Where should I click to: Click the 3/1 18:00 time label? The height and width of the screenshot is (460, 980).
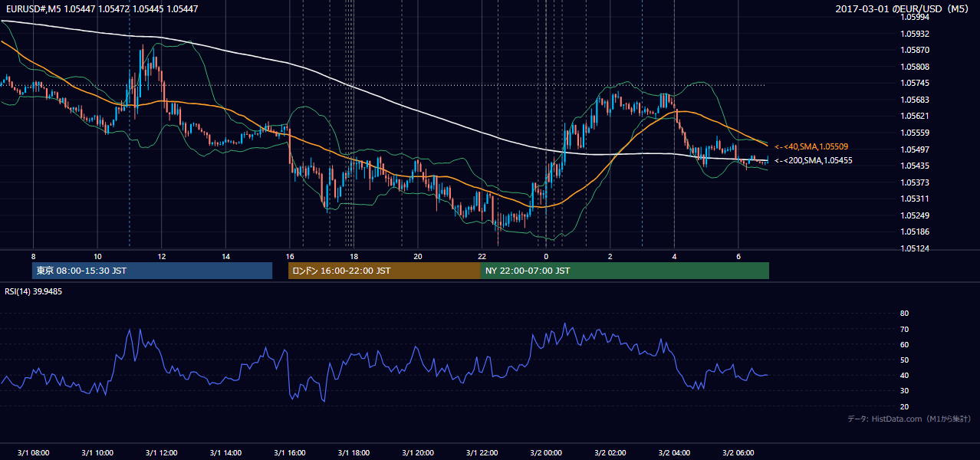pyautogui.click(x=354, y=453)
